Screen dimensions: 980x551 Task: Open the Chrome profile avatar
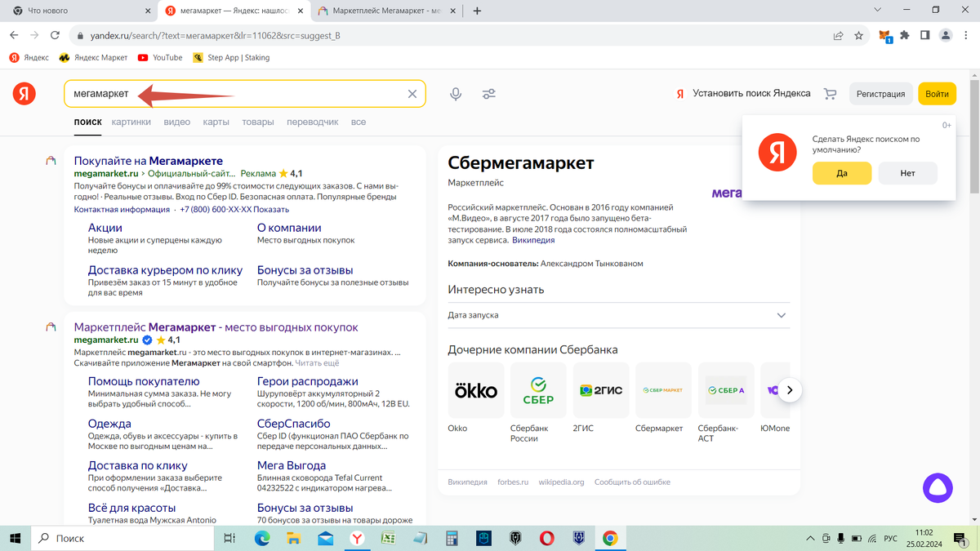click(946, 35)
